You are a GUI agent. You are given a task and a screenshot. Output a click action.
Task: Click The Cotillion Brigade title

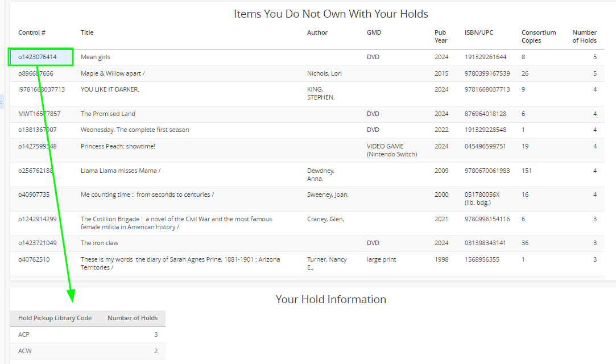click(x=176, y=223)
